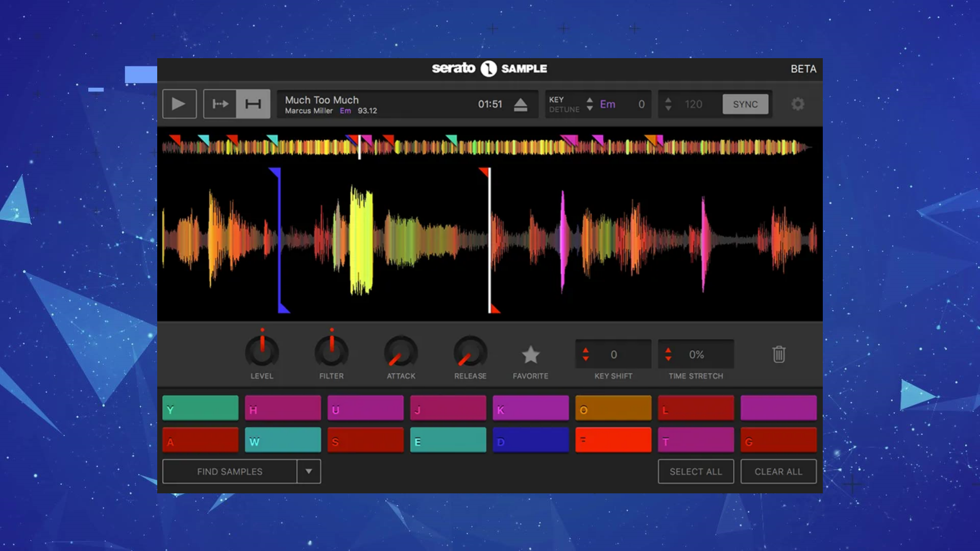Click the FIND SAMPLES button
This screenshot has width=980, height=551.
230,471
